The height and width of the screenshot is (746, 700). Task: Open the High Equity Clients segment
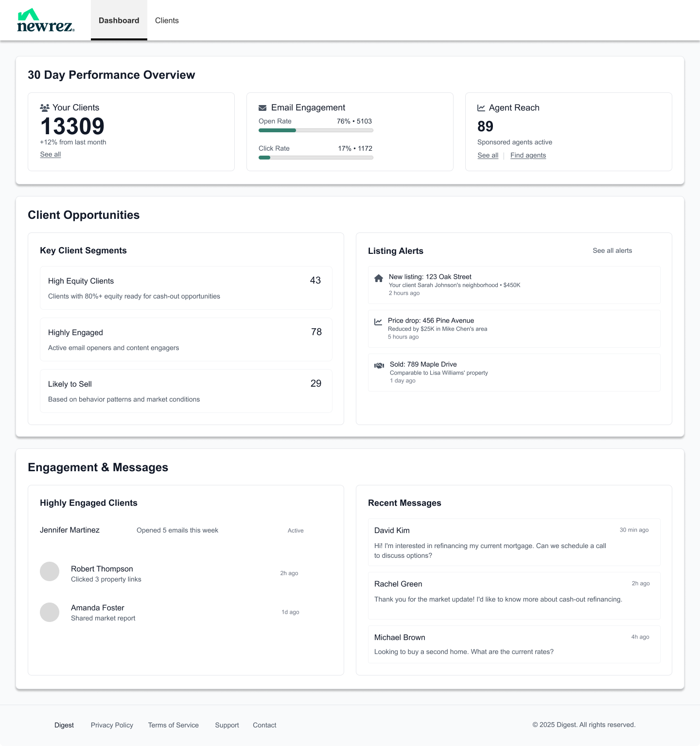186,288
